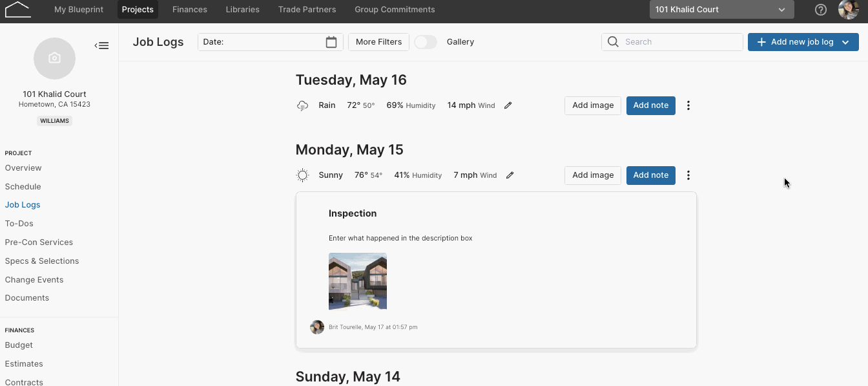Open the Add new job log dropdown arrow
The width and height of the screenshot is (868, 386).
point(845,42)
